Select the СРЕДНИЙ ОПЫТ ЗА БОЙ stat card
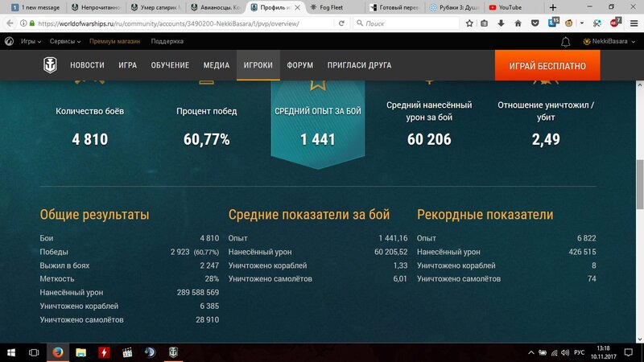The width and height of the screenshot is (644, 362). (x=318, y=123)
